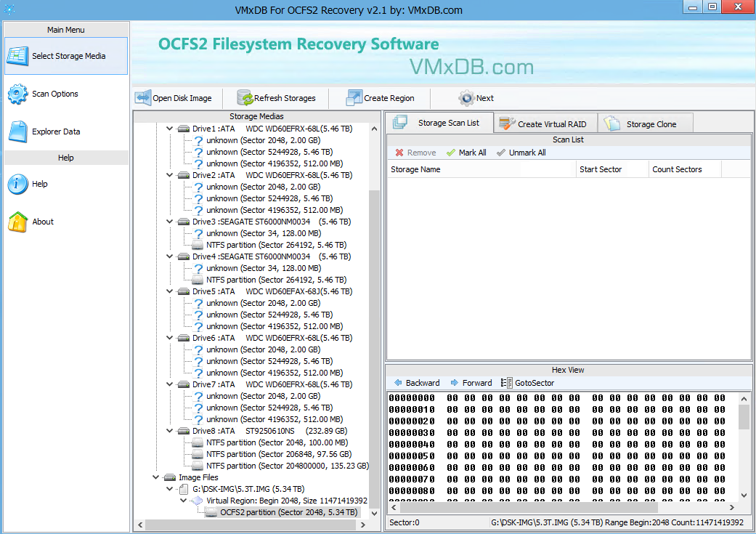Sort by the Storage Name column header
Screen dimensions: 756x534
481,169
